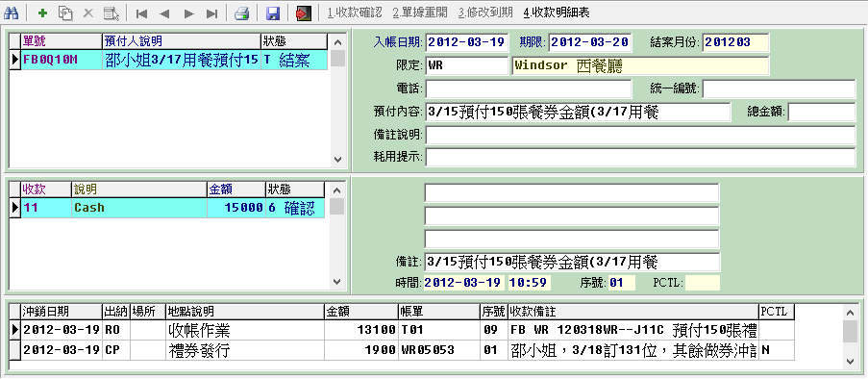Click the 收款 column header
The width and height of the screenshot is (868, 379).
point(46,189)
